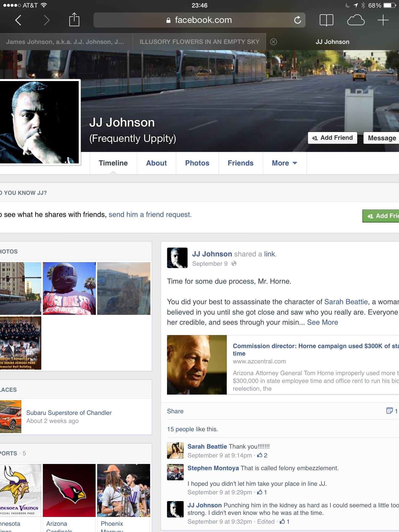399x532 pixels.
Task: Expand the post with See More
Action: (322, 322)
